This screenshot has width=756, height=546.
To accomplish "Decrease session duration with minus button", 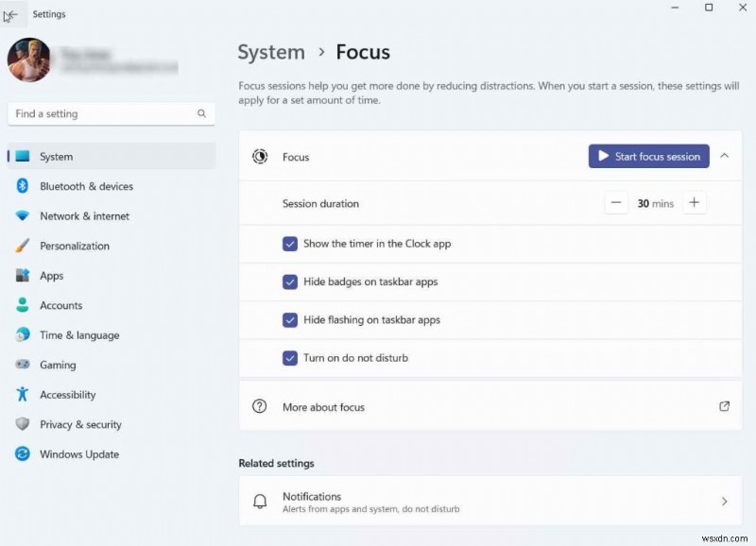I will pyautogui.click(x=616, y=203).
